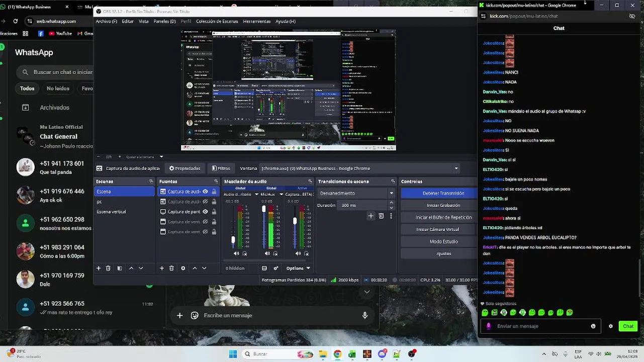Screen dimensions: 644x362
Task: Open the Editar menu in OBS
Action: point(128,22)
